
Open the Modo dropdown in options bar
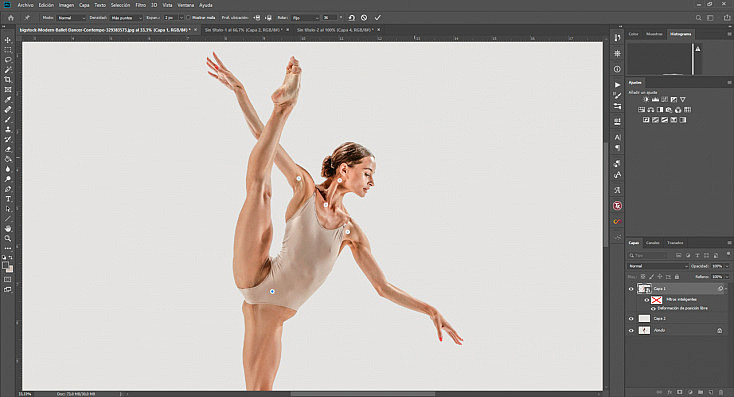[71, 18]
